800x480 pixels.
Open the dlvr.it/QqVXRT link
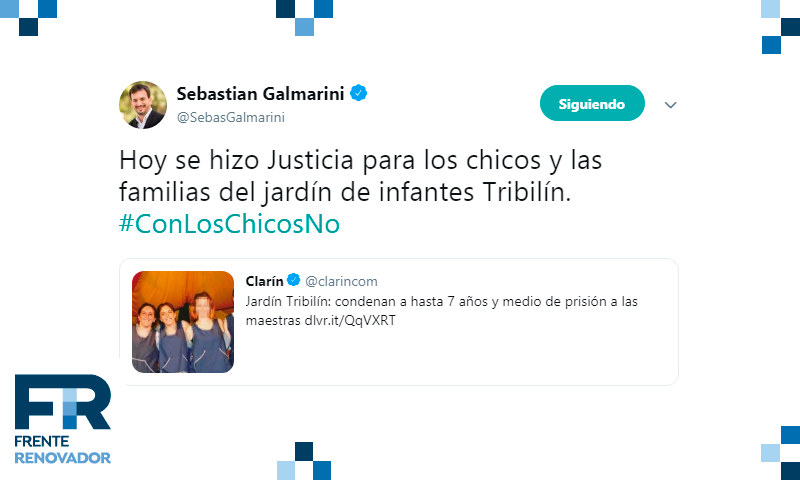point(350,320)
